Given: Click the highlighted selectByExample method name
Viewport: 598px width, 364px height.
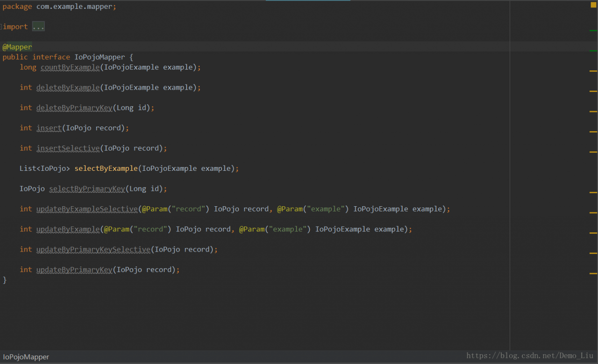Looking at the screenshot, I should pos(106,168).
